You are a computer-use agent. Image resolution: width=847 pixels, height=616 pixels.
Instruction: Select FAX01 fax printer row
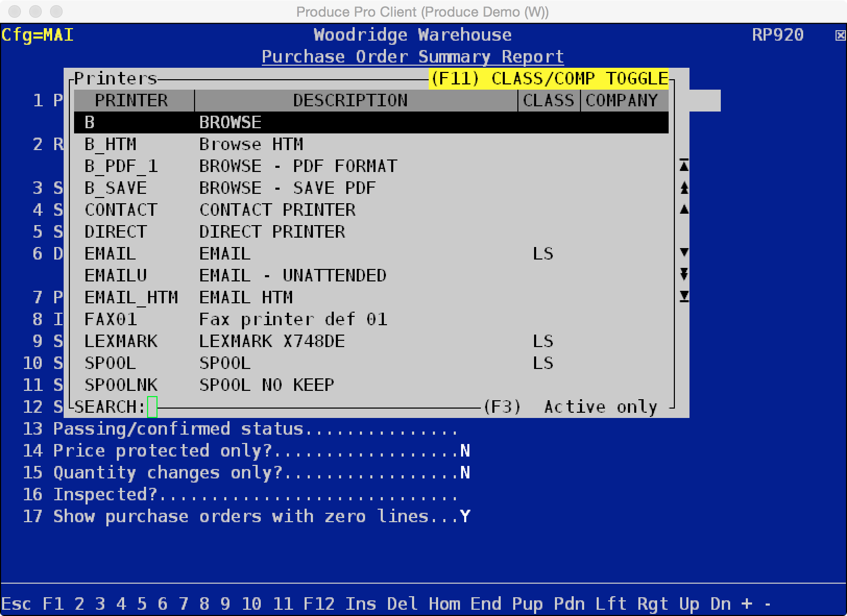(x=371, y=319)
